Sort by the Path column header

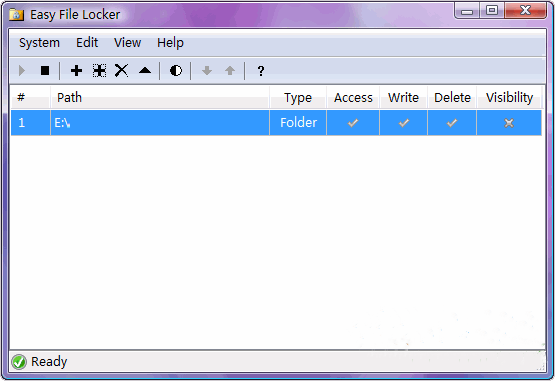point(160,97)
